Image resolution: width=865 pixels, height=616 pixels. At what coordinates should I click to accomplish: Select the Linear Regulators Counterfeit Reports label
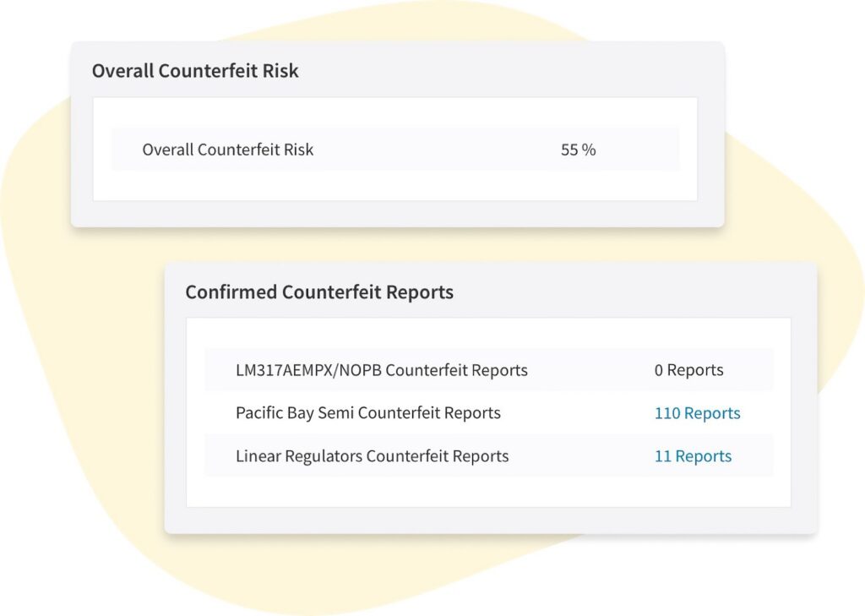tap(373, 456)
